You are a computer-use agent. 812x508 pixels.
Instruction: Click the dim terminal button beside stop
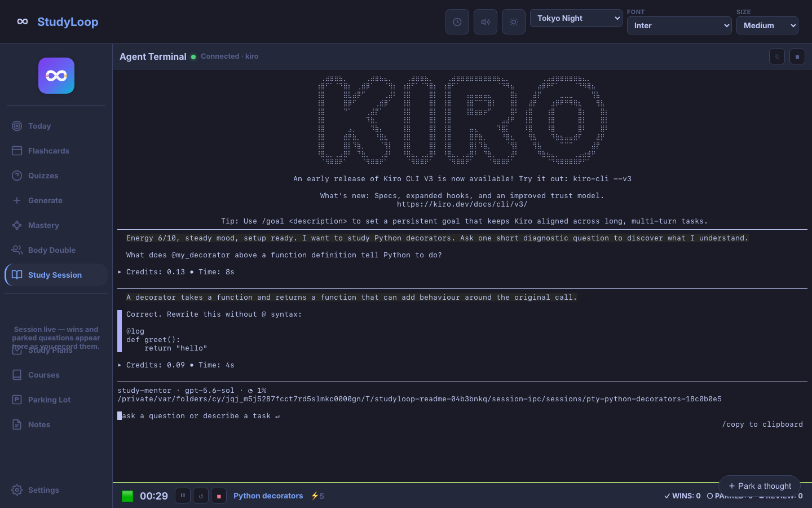coord(777,56)
